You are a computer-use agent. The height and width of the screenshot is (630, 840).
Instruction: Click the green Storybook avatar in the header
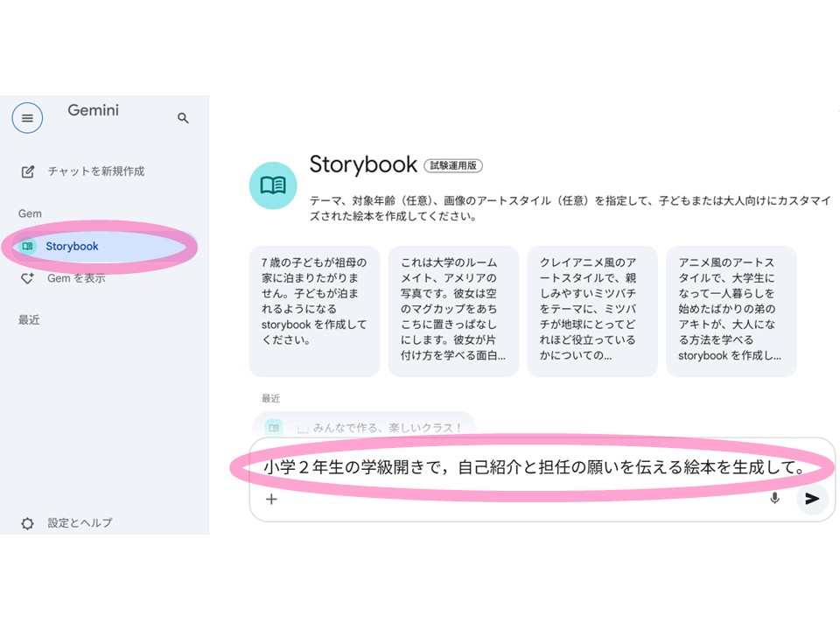pyautogui.click(x=273, y=185)
